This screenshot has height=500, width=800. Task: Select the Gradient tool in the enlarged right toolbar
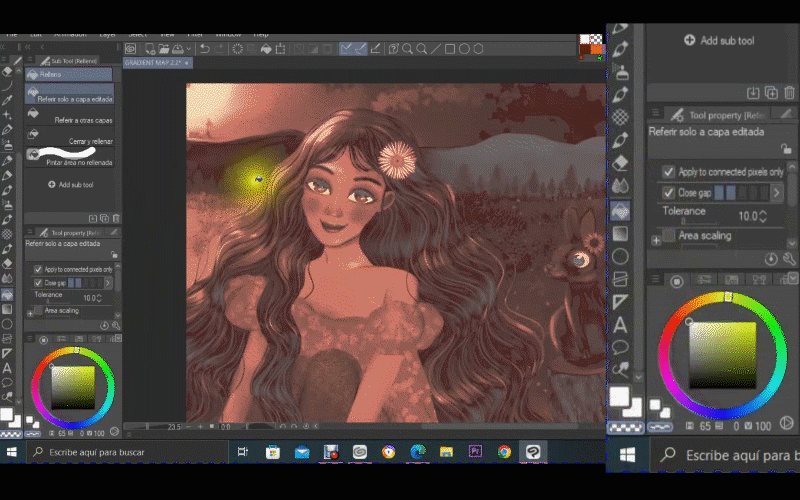(x=620, y=232)
